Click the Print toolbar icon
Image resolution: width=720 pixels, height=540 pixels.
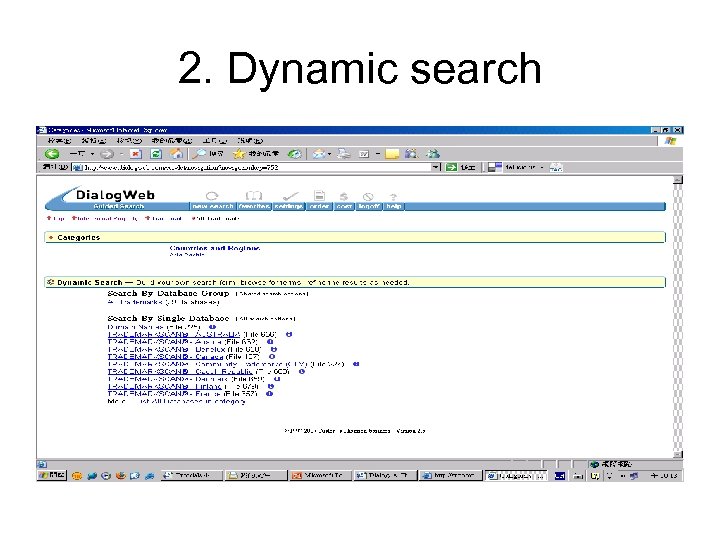click(343, 154)
